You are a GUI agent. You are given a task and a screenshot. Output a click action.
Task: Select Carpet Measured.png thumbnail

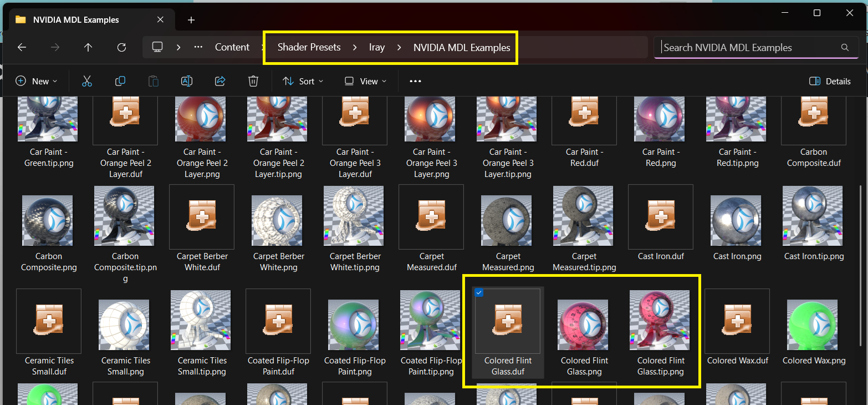507,220
